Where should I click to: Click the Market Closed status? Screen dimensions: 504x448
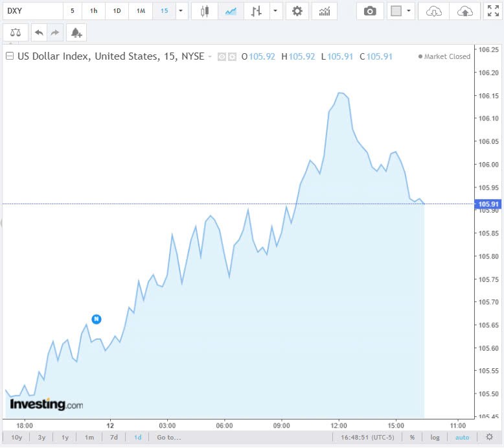(444, 56)
